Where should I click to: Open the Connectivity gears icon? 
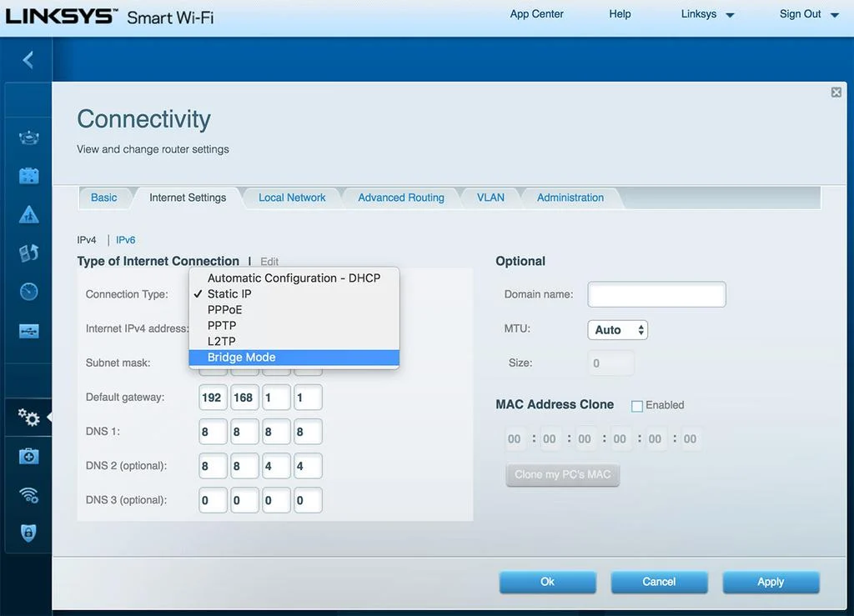click(29, 418)
